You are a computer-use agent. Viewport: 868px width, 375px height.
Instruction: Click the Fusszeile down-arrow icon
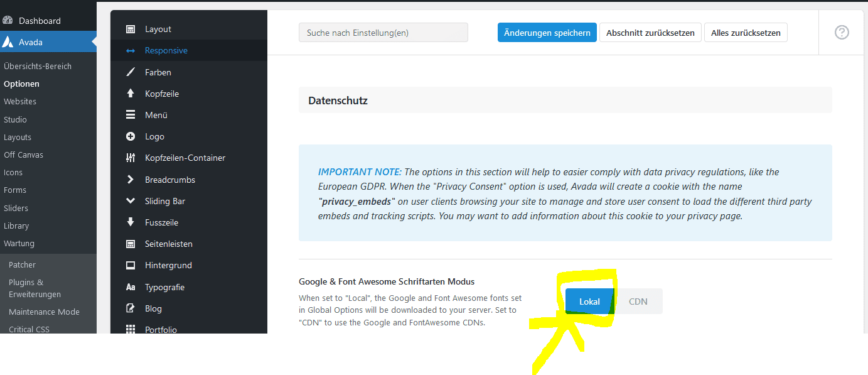click(131, 222)
